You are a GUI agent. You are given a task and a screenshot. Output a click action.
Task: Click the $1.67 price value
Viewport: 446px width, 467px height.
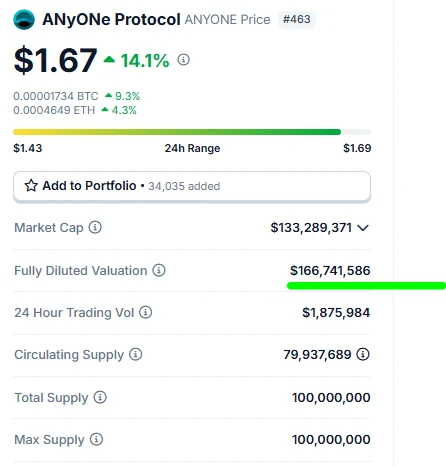[x=55, y=60]
